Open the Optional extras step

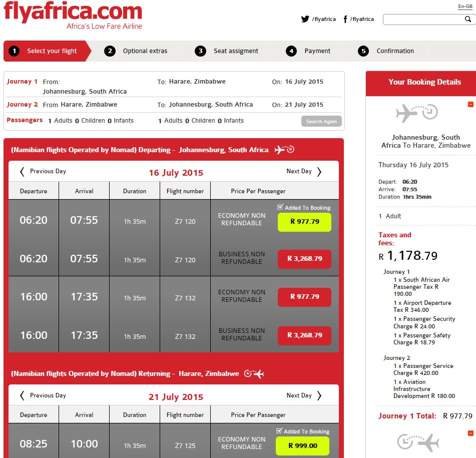[145, 51]
